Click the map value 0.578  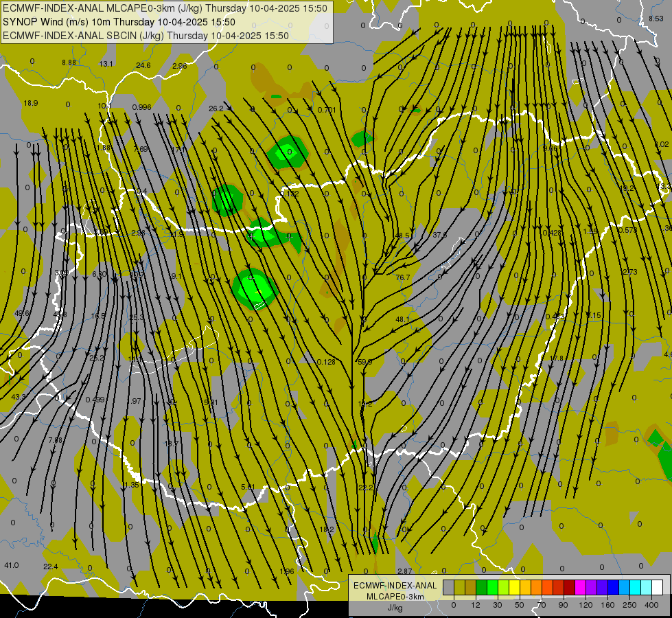628,230
